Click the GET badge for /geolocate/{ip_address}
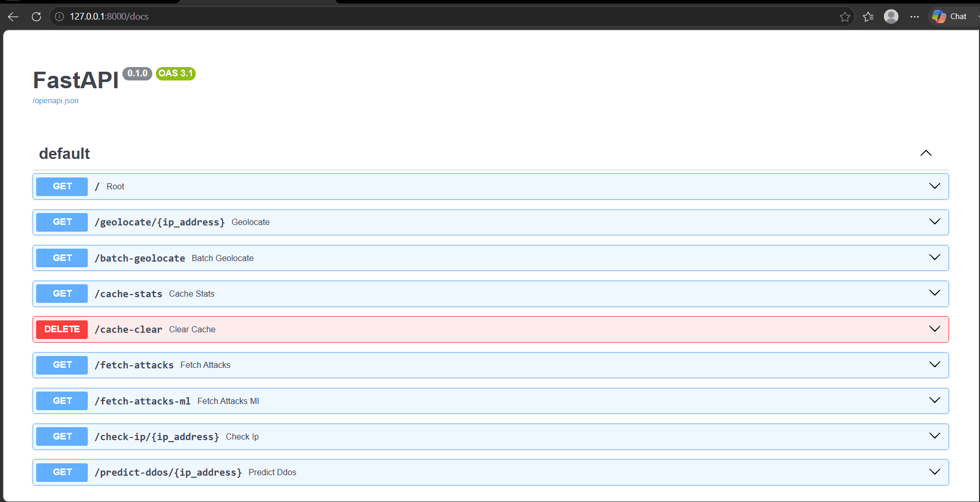 62,222
